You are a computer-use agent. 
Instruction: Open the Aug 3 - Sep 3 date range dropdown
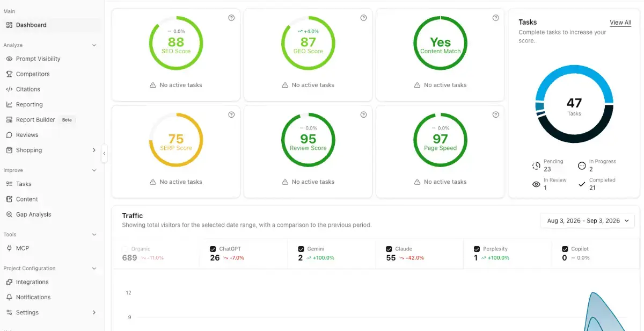tap(587, 221)
